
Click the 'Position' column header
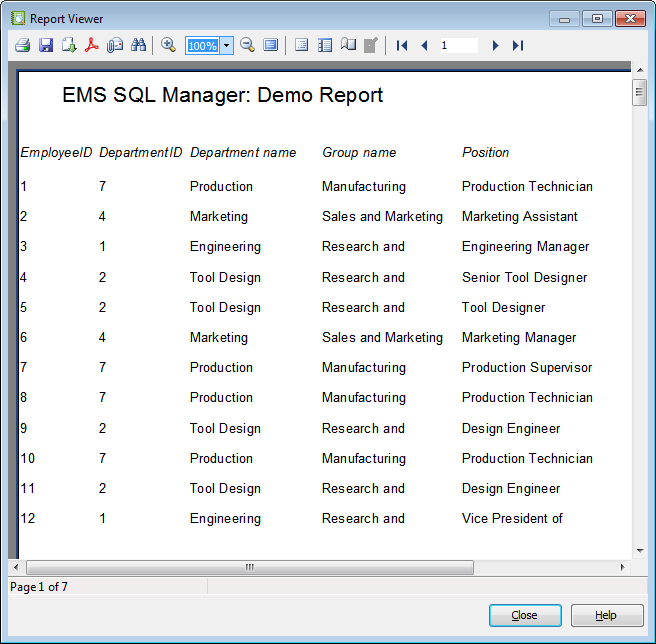[485, 152]
